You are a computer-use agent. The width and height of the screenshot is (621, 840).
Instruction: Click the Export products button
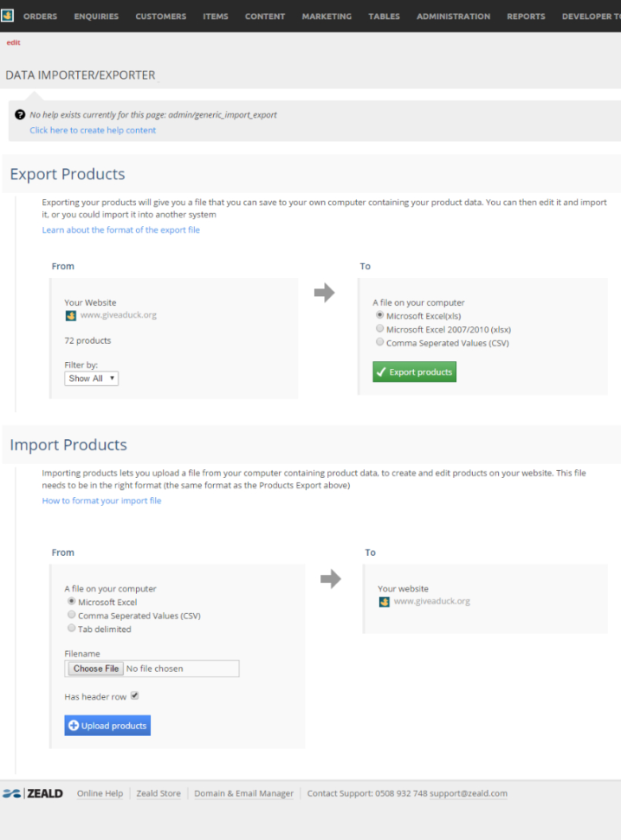[x=414, y=372]
